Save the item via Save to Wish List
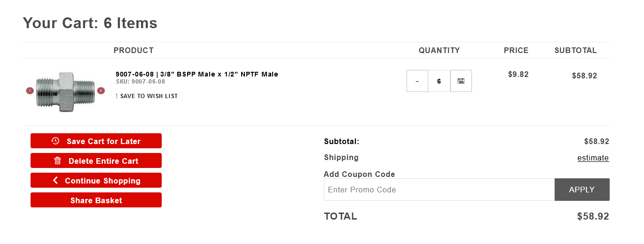644x244 pixels. [149, 96]
